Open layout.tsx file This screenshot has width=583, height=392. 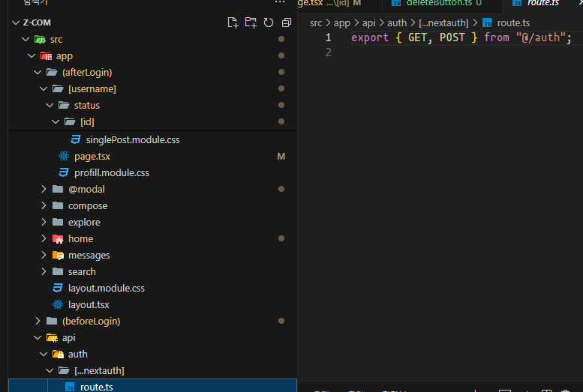coord(89,305)
